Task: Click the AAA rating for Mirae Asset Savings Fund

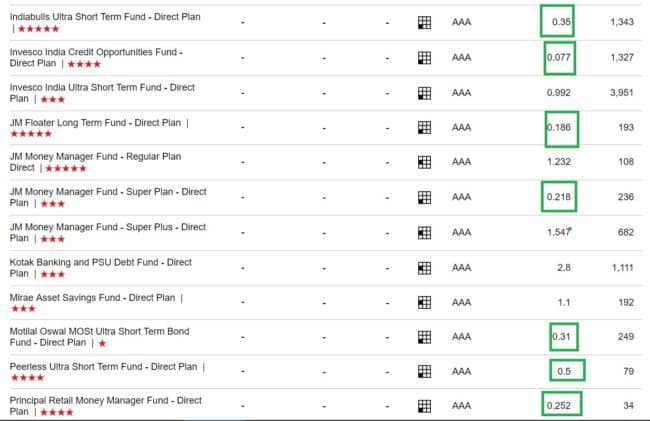Action: tap(461, 302)
